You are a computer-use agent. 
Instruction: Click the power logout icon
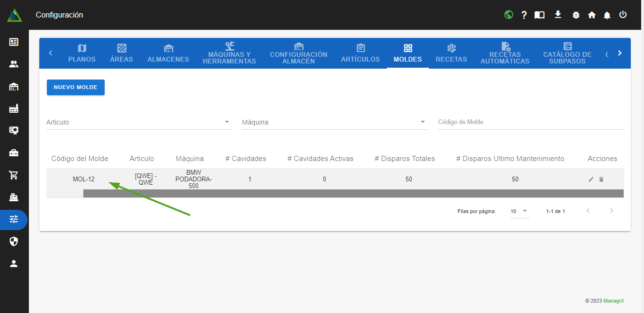click(623, 15)
